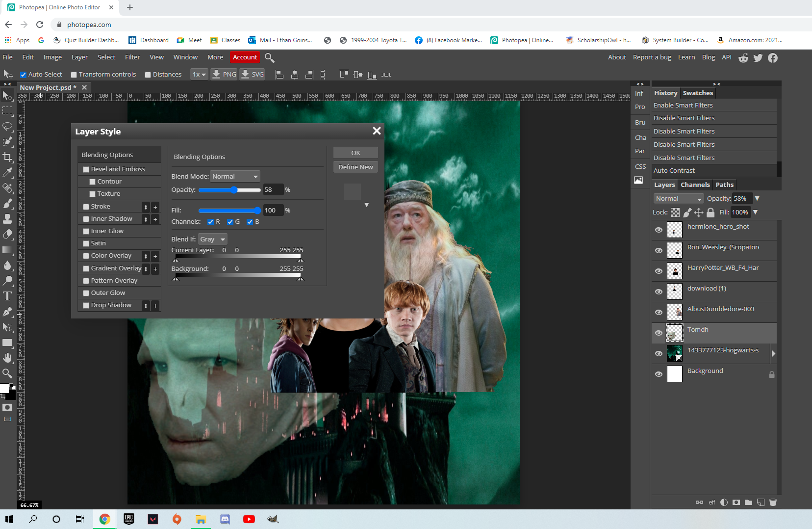
Task: Select the Eyedropper tool
Action: click(x=7, y=172)
